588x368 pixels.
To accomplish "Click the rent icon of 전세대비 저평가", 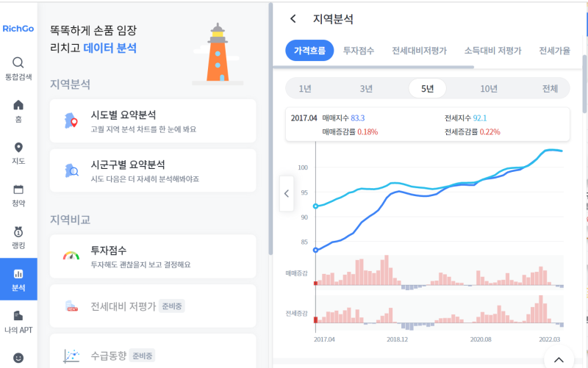I will (71, 306).
